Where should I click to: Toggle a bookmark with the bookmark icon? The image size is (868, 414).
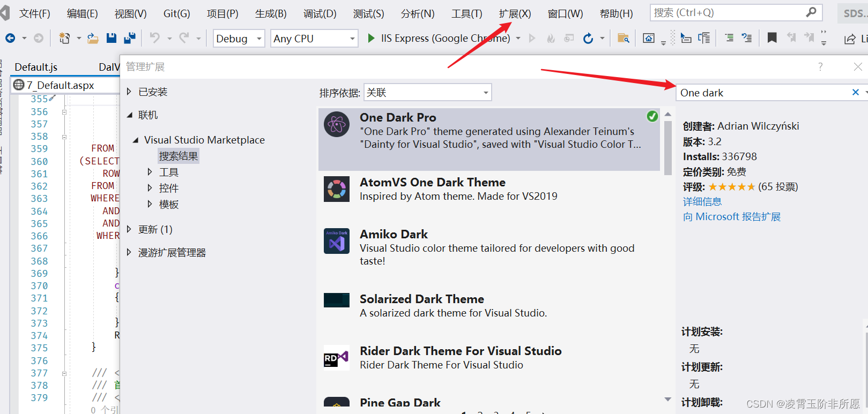(x=772, y=37)
